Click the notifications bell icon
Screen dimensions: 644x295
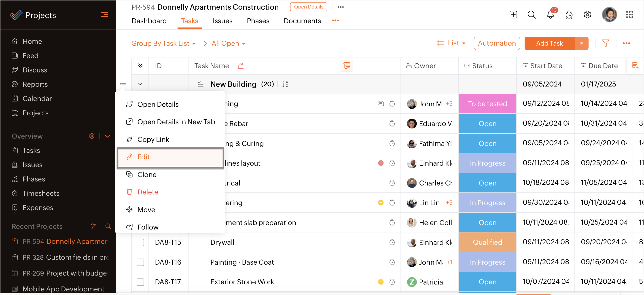pos(550,15)
